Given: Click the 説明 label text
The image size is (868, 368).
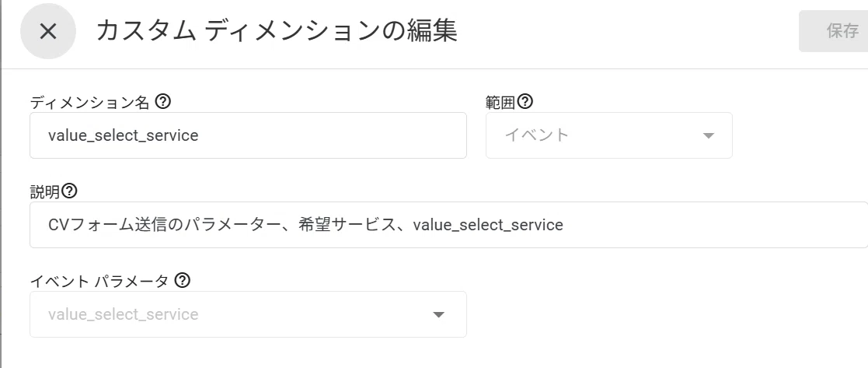Looking at the screenshot, I should pos(45,192).
